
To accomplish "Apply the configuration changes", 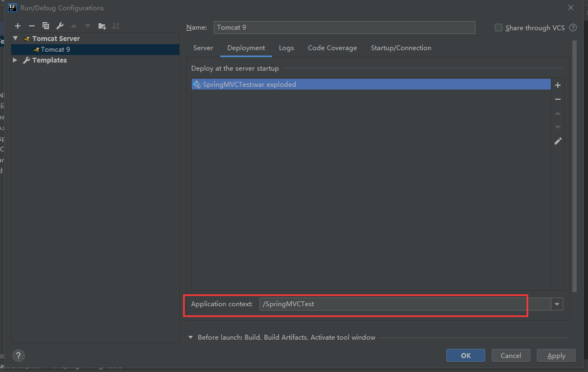I will 556,355.
